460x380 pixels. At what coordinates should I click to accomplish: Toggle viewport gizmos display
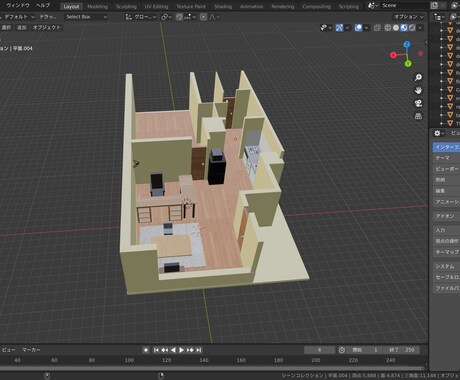(339, 28)
